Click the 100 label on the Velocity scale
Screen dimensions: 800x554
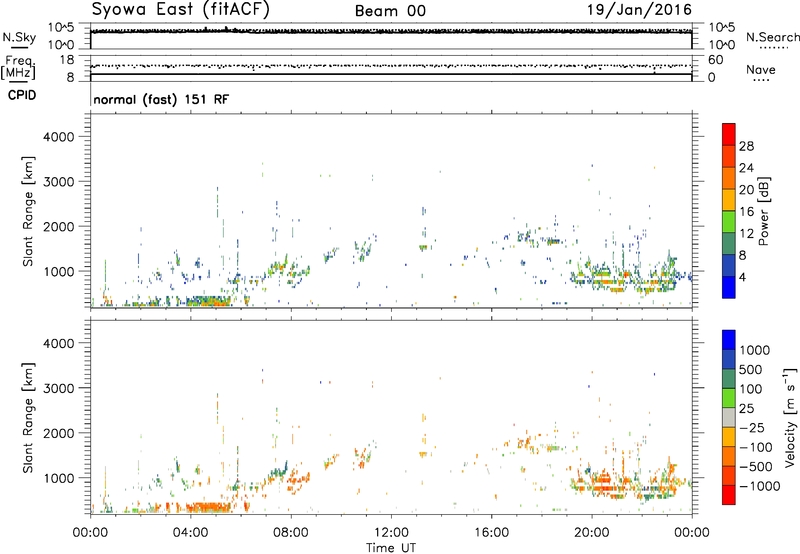tap(751, 389)
